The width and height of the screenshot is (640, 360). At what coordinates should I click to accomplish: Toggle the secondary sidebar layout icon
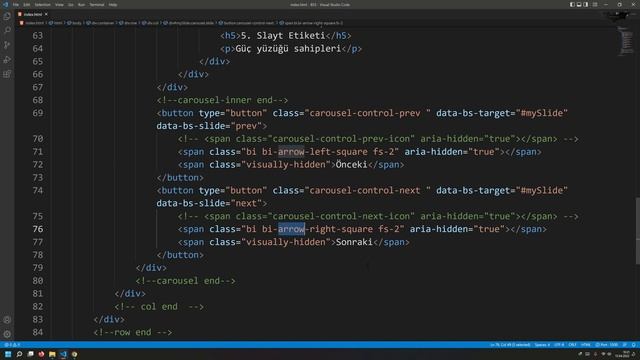click(x=586, y=4)
